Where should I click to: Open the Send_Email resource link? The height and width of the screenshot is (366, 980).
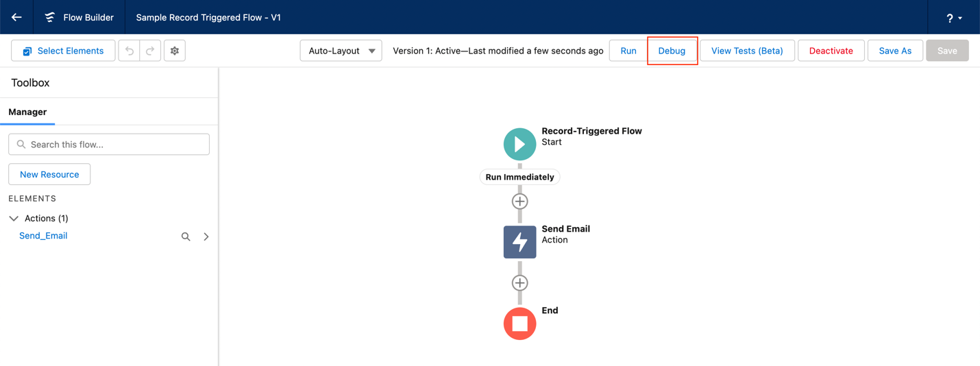pos(43,236)
